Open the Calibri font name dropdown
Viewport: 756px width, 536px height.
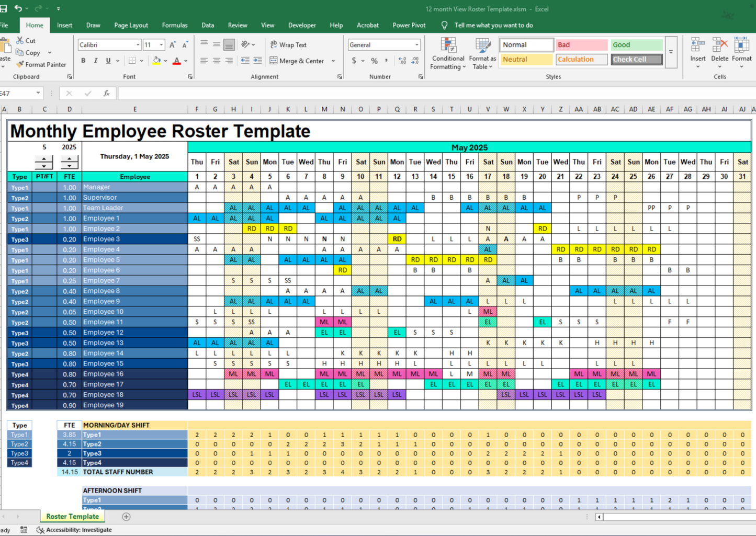[138, 45]
